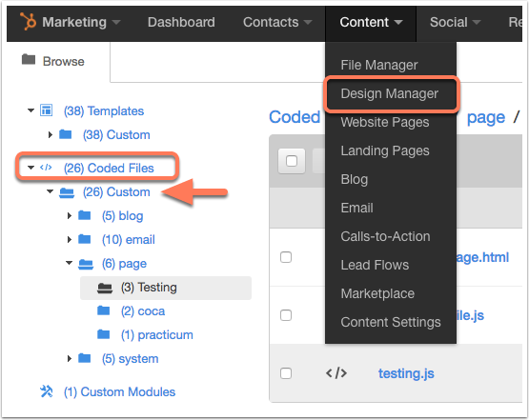Select Calls-to-Action menu entry
Image resolution: width=529 pixels, height=420 pixels.
(385, 236)
